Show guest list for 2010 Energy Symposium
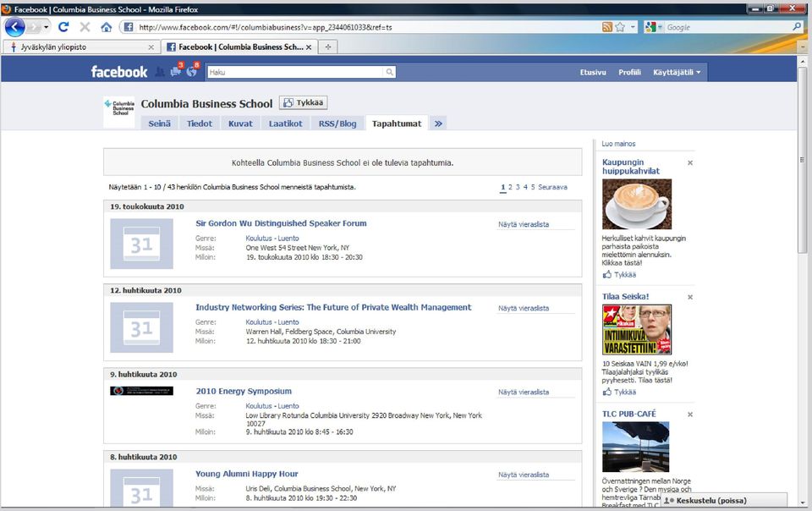 [x=524, y=392]
